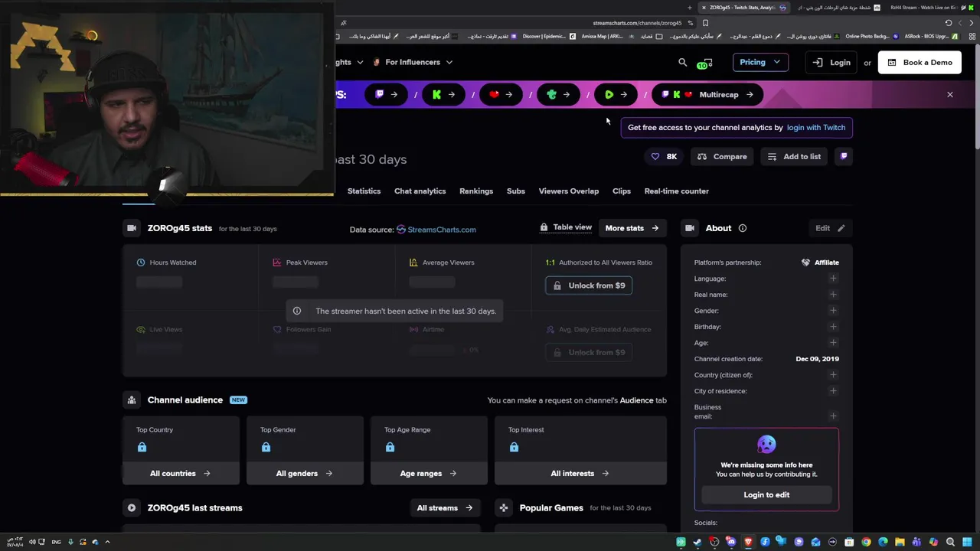Open the StreamsCharts.com data source link
The height and width of the screenshot is (551, 980).
(442, 230)
